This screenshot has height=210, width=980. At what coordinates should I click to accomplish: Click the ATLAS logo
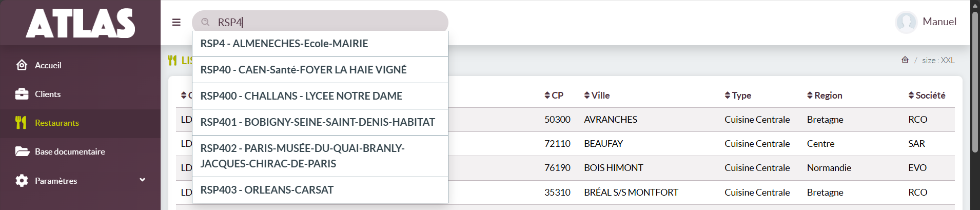[x=81, y=23]
